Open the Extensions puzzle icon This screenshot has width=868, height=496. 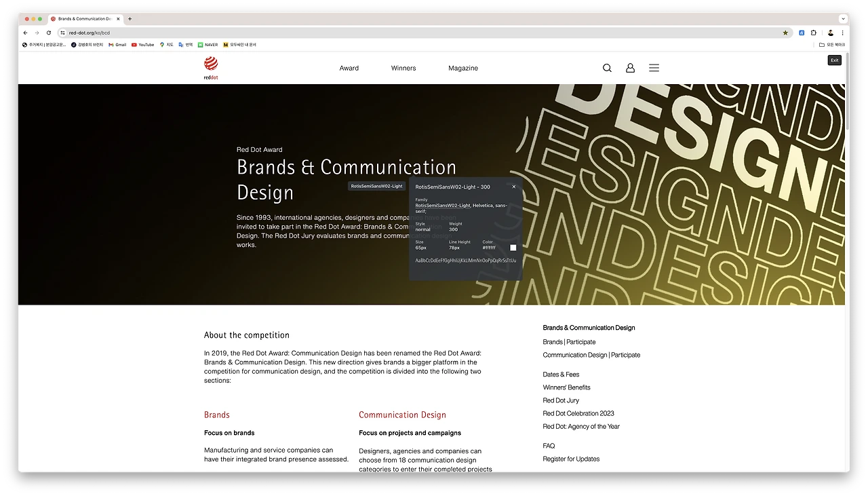pyautogui.click(x=814, y=33)
